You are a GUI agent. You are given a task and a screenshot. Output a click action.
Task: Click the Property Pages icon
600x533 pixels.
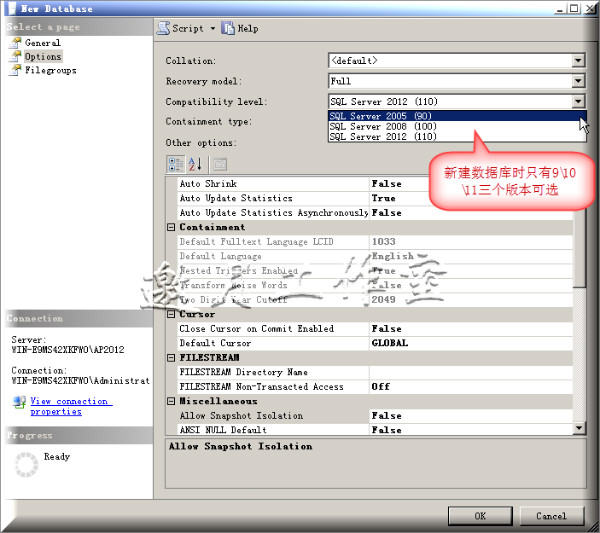220,164
